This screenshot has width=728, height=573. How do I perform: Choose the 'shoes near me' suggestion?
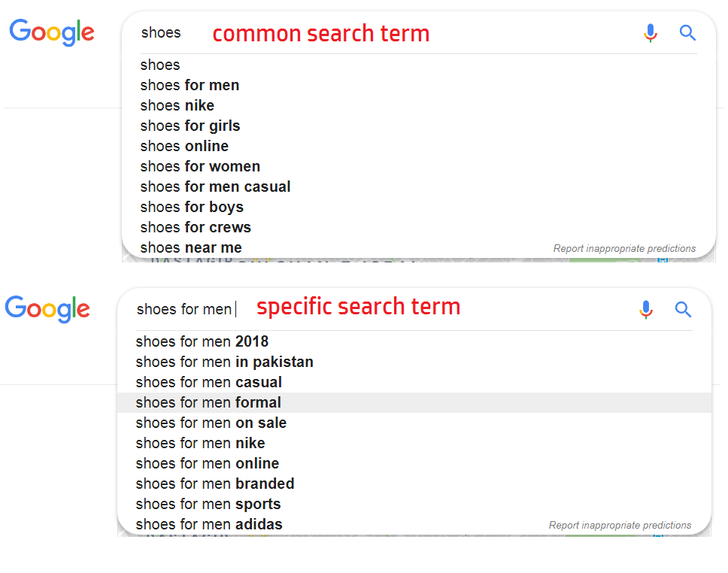click(191, 247)
